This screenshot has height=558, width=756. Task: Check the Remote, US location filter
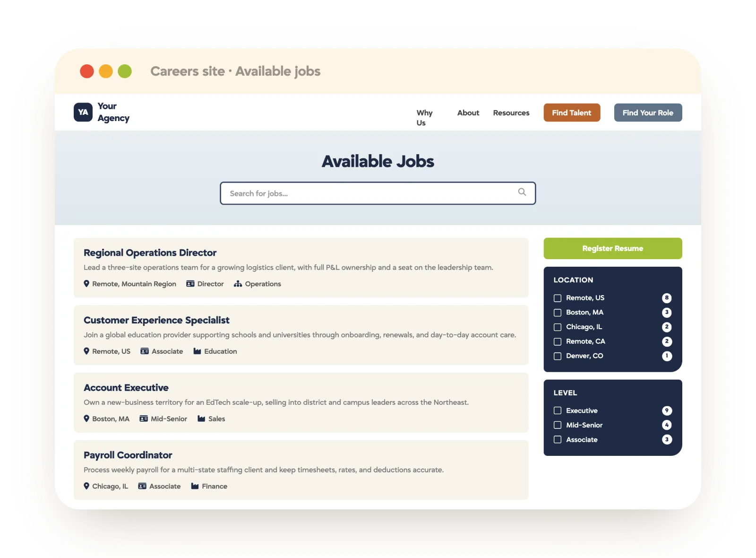point(558,298)
